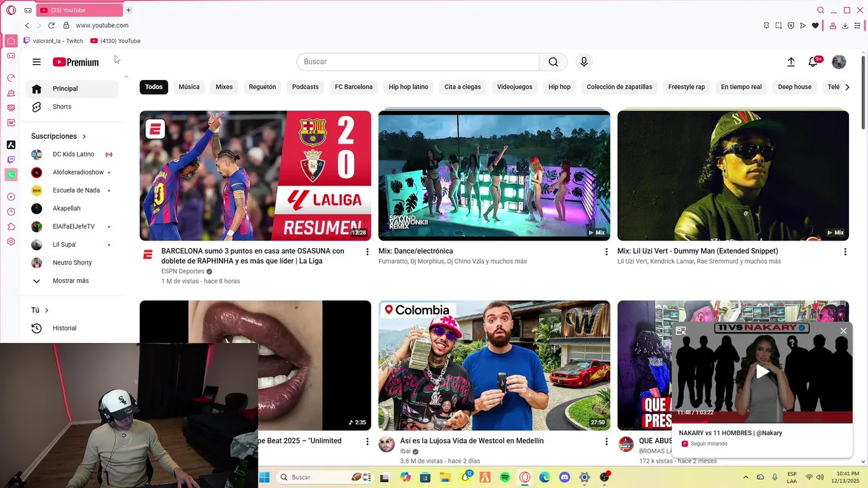Expand the Suscripciones section chevron
The image size is (868, 488).
click(84, 136)
